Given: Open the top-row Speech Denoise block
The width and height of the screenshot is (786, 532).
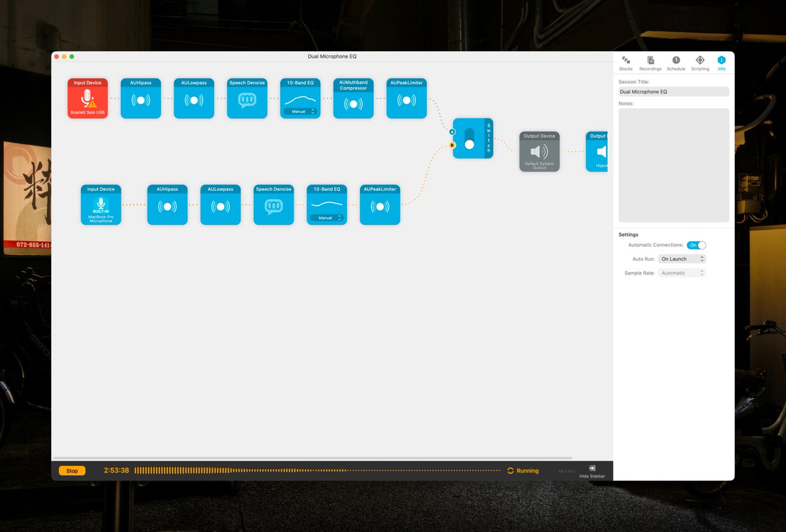Looking at the screenshot, I should 247,98.
